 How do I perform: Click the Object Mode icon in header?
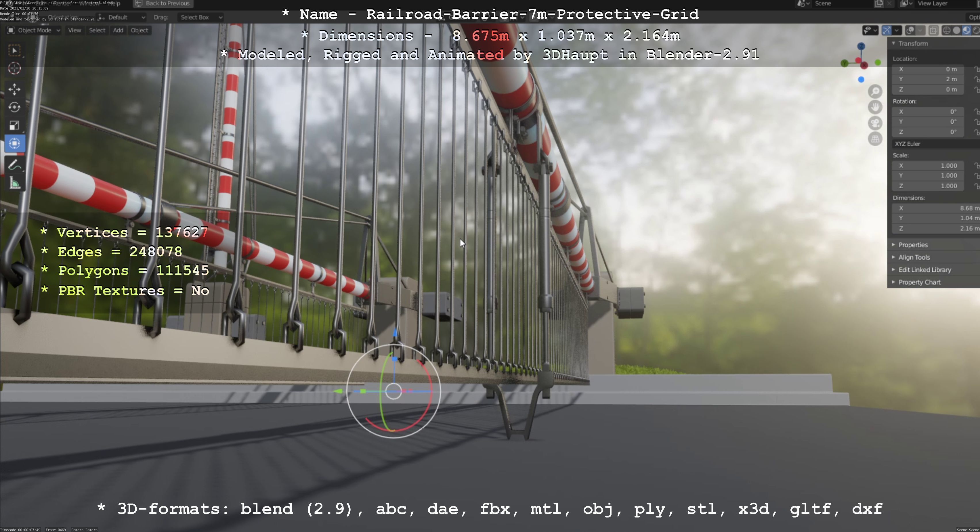[x=11, y=30]
